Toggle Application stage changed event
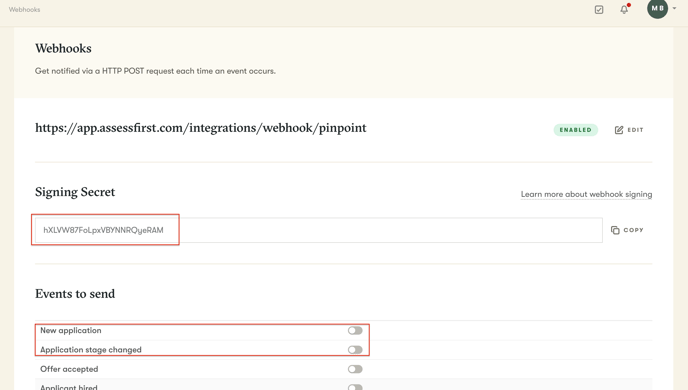 [355, 350]
